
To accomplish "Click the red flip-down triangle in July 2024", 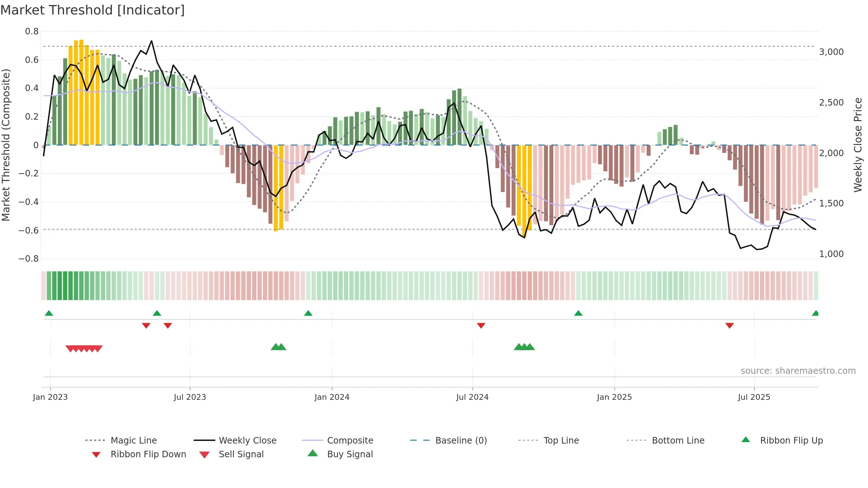I will 481,326.
